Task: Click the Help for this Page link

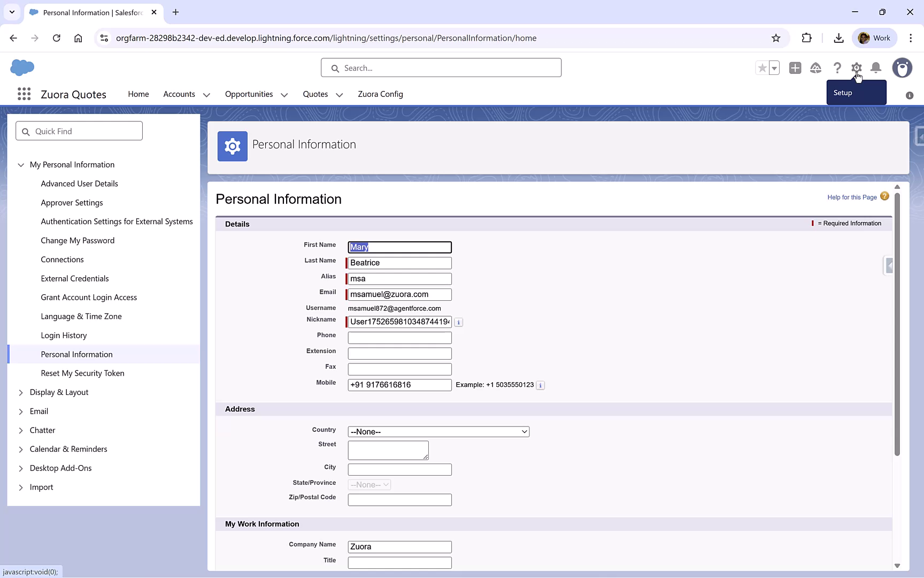Action: (851, 197)
